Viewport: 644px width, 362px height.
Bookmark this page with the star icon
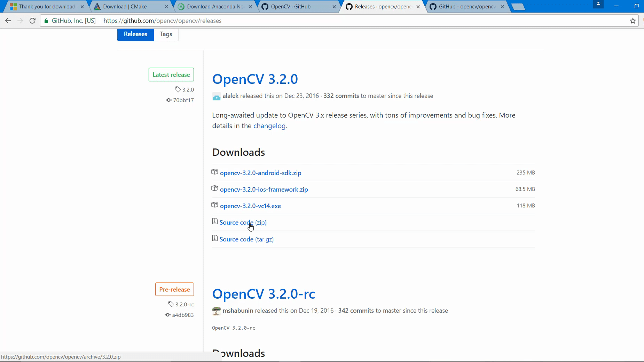(x=633, y=21)
